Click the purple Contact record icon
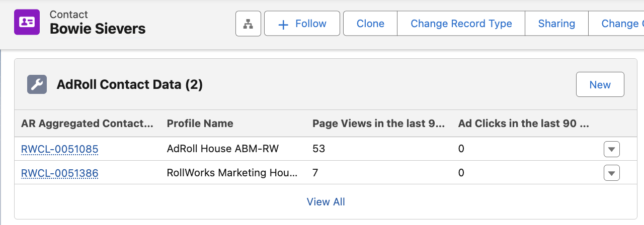This screenshot has height=225, width=644. click(x=27, y=22)
